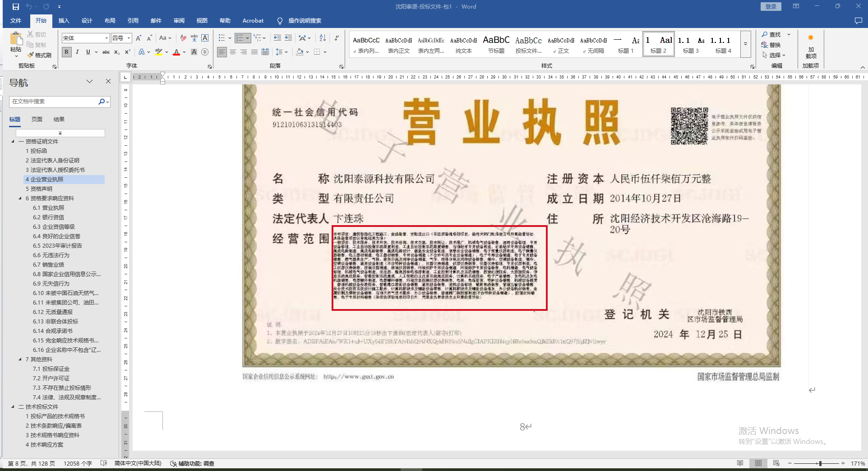Toggle character shading (gray A)

[194, 52]
